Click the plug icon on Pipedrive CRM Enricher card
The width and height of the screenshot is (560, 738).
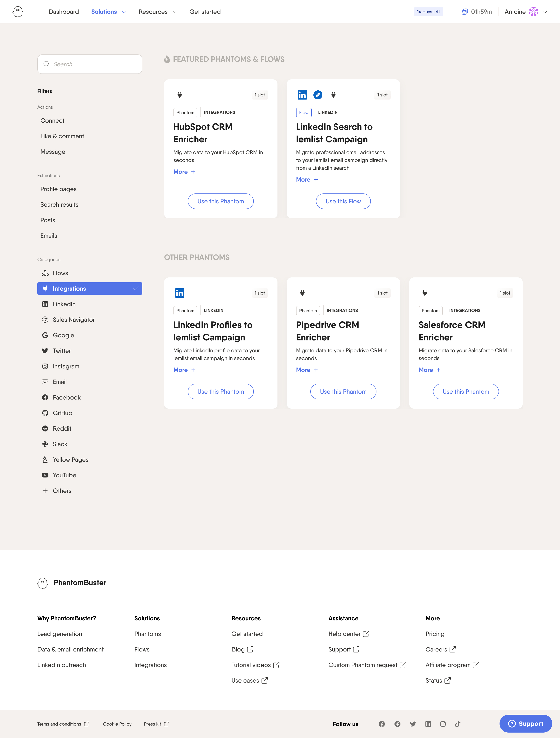302,293
